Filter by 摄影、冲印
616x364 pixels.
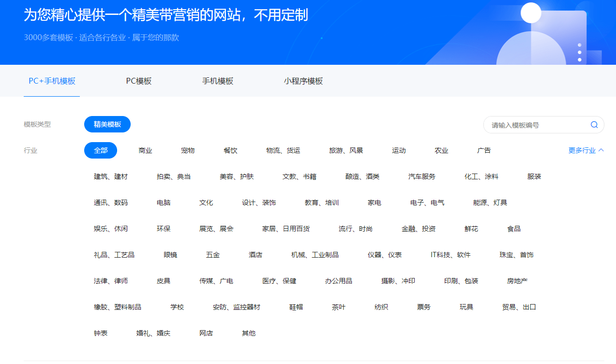click(398, 281)
